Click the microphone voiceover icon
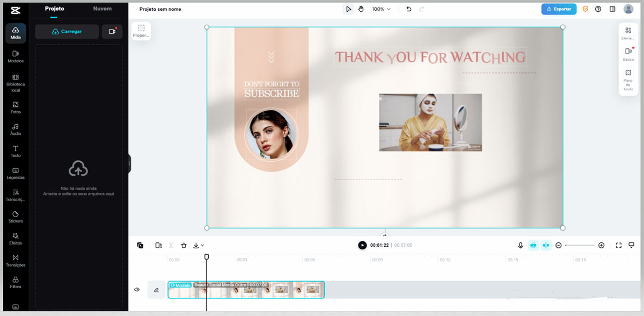This screenshot has height=316, width=644. point(520,245)
